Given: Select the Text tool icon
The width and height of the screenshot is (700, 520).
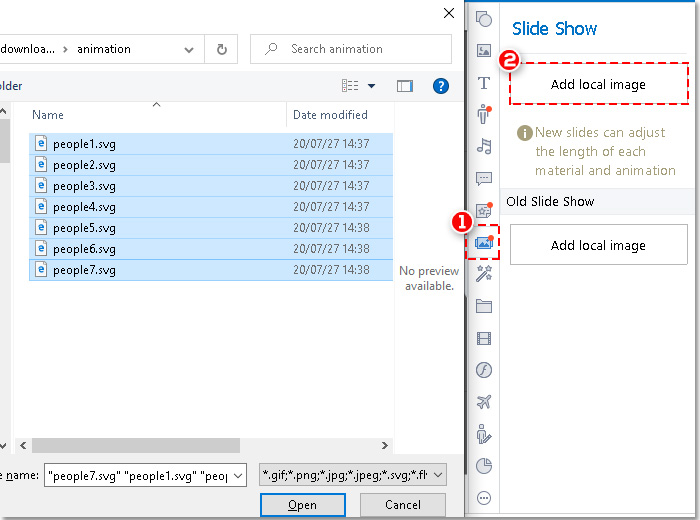Looking at the screenshot, I should [x=484, y=83].
